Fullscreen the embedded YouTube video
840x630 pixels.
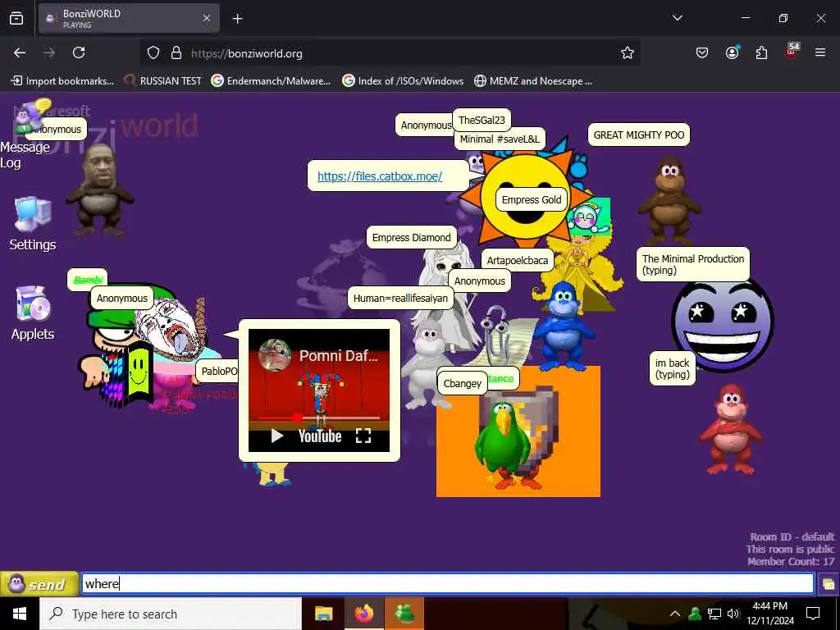click(363, 436)
